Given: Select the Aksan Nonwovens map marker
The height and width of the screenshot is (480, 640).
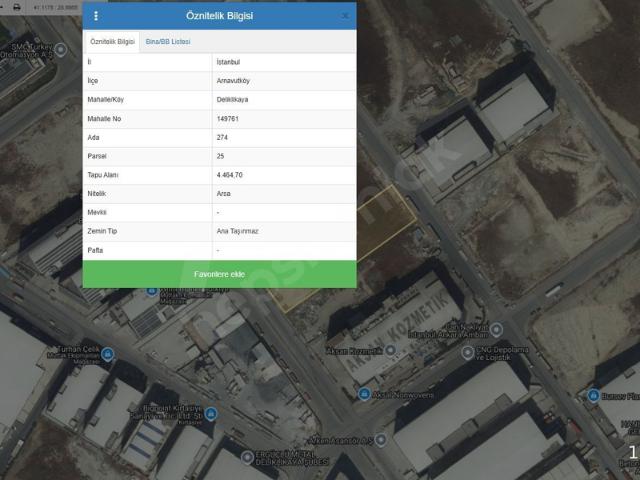Looking at the screenshot, I should click(x=364, y=394).
